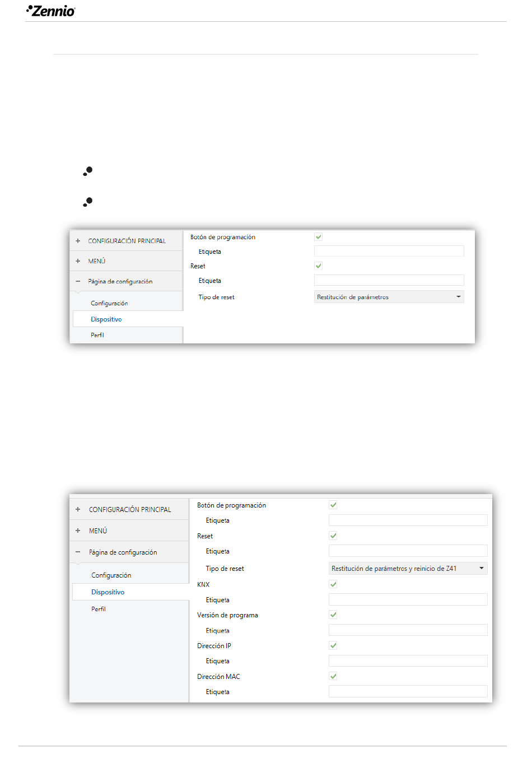The image size is (532, 777).
Task: Click Etiqueta field under Dirección MAC
Action: pyautogui.click(x=408, y=691)
